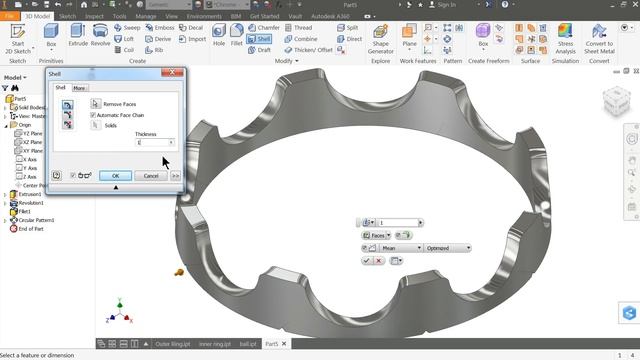Select the both-sides shell direction option

pyautogui.click(x=67, y=124)
